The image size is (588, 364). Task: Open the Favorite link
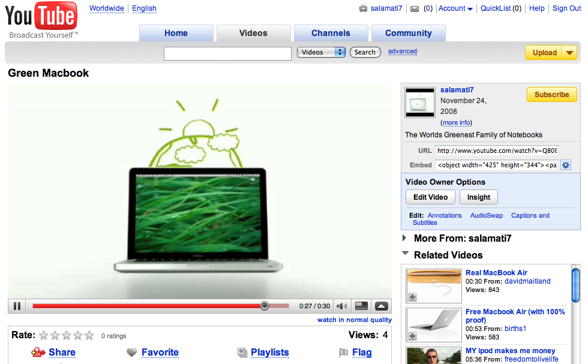(160, 353)
